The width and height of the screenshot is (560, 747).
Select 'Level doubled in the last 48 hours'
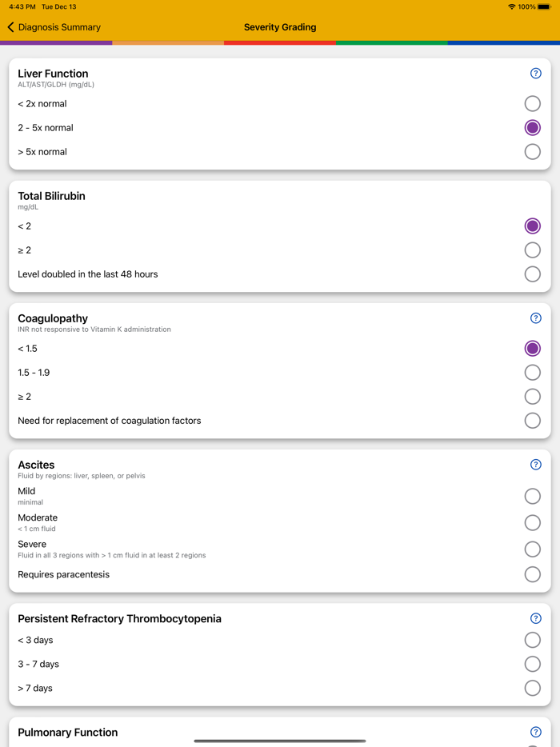pos(532,274)
